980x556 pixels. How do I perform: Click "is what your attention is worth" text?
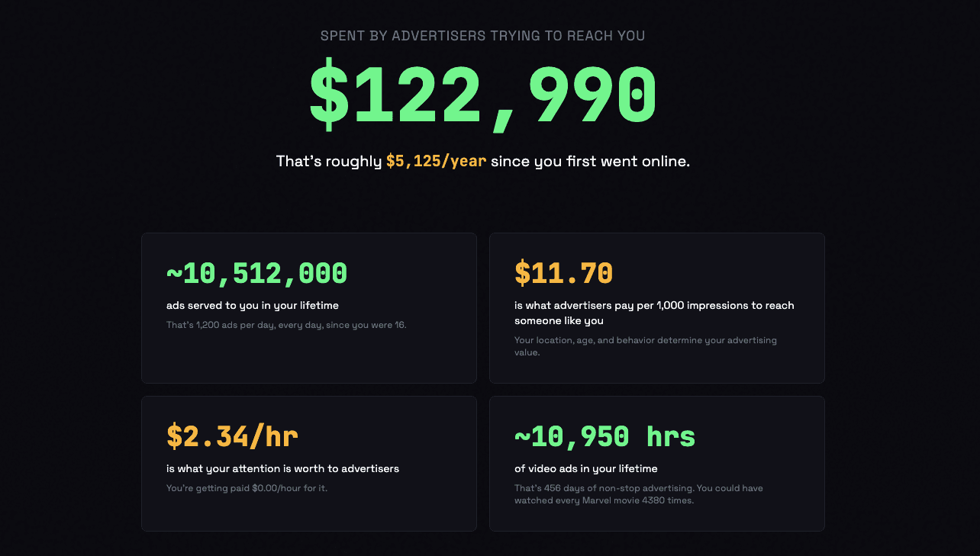point(282,469)
